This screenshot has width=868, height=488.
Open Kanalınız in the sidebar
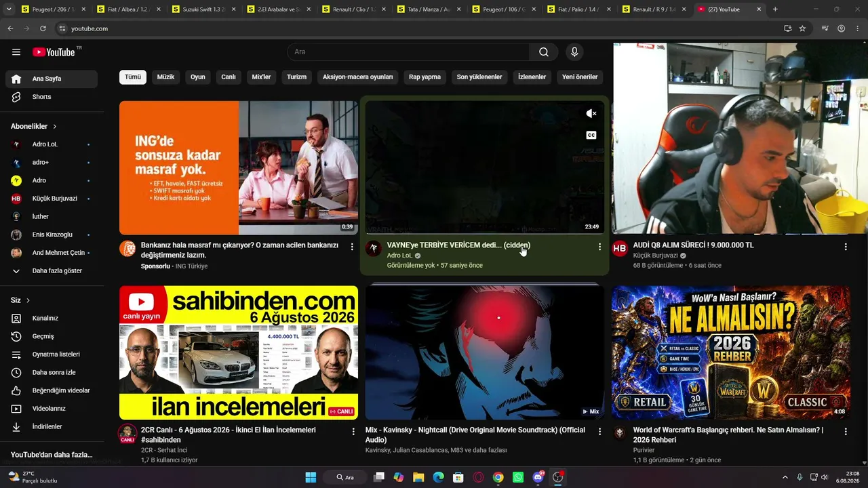(x=52, y=318)
